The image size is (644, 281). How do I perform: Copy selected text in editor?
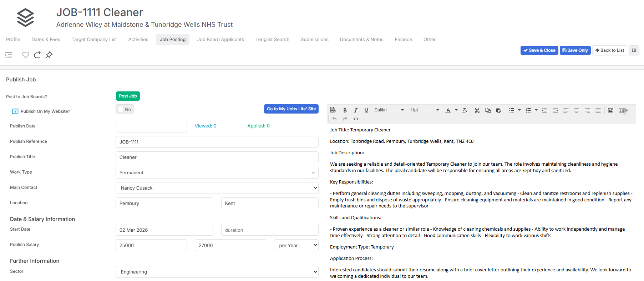tap(488, 110)
